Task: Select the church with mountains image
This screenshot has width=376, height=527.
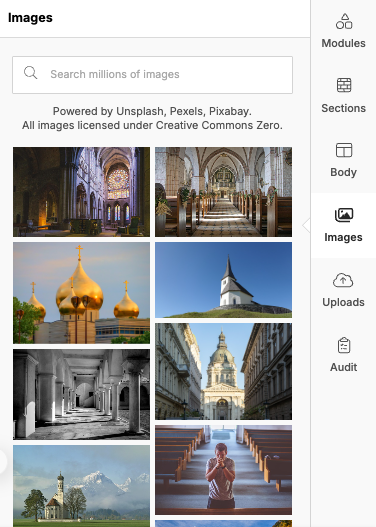Action: point(81,486)
